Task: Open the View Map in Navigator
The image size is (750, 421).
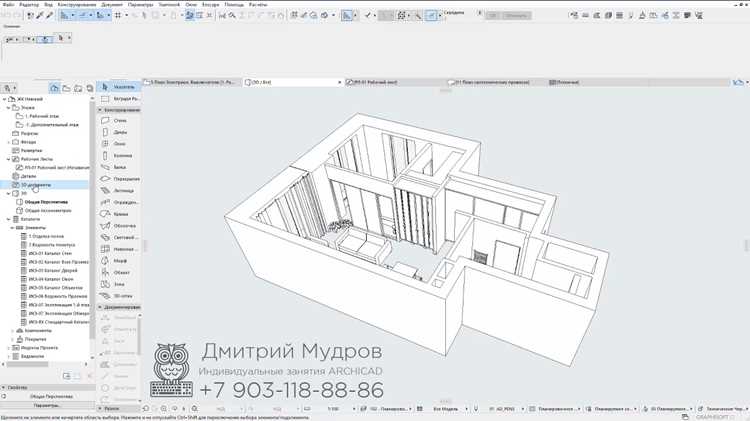Action: 66,88
